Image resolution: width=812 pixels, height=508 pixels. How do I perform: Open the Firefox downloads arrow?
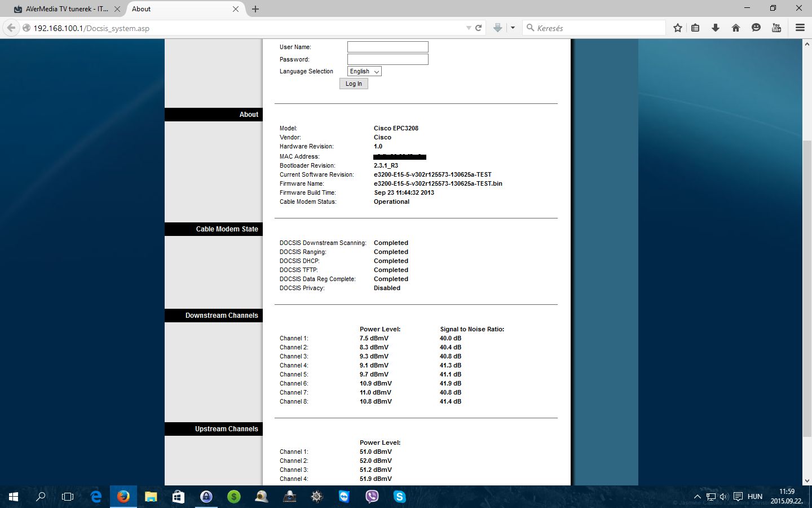pos(716,28)
